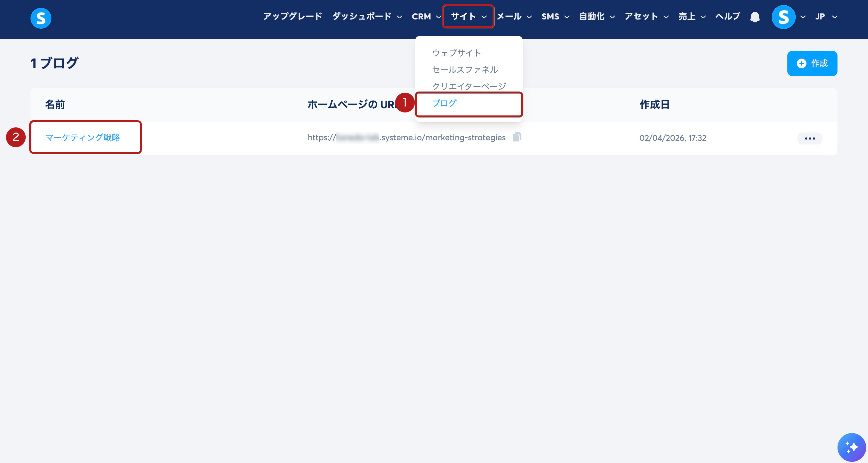Select ブログ in the site menu
Image resolution: width=868 pixels, height=463 pixels.
pos(444,103)
